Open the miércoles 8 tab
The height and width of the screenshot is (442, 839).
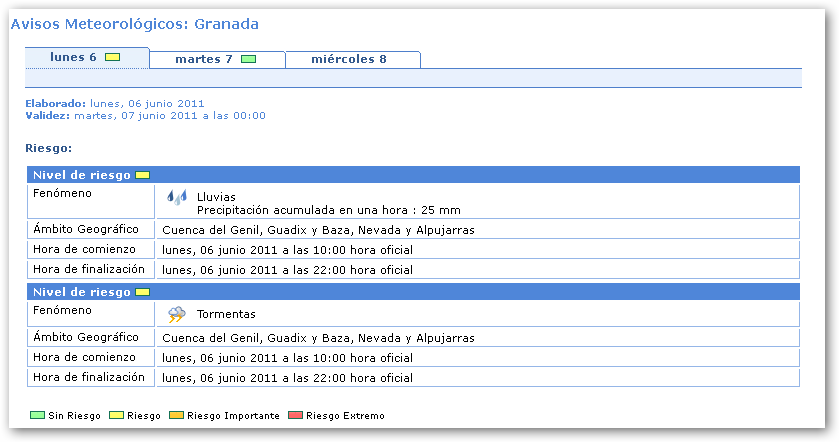click(x=349, y=60)
